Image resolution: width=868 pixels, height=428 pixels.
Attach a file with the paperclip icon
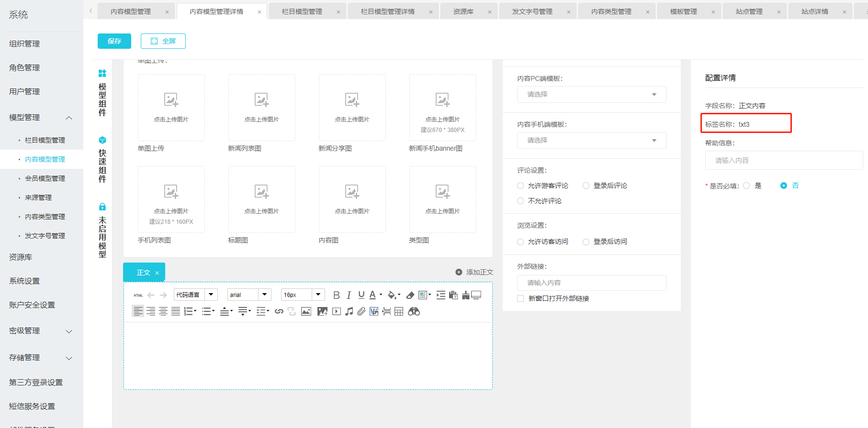361,312
